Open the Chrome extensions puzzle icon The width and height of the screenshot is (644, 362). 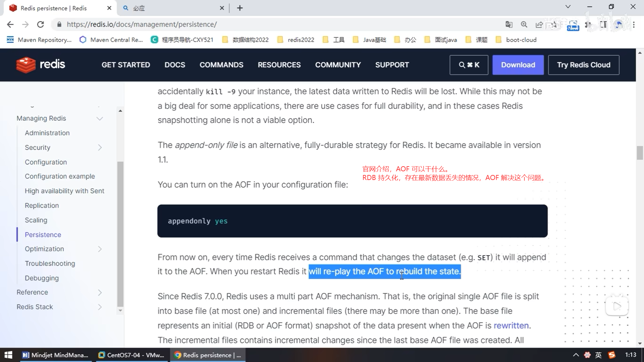coord(588,24)
